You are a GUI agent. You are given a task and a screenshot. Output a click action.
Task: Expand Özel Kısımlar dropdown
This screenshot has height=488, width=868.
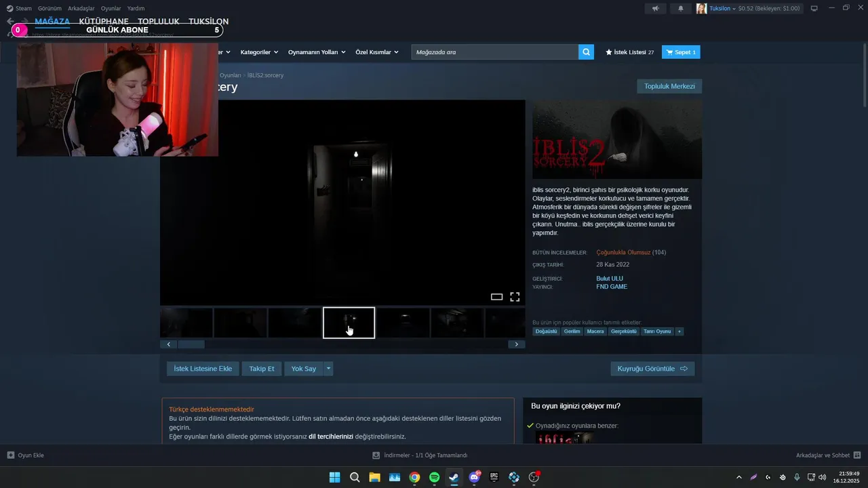pos(377,52)
